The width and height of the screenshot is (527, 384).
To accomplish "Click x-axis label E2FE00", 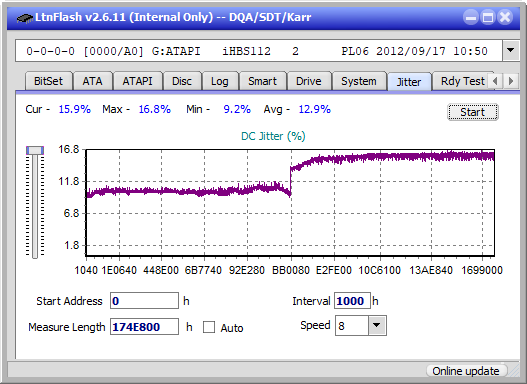I will click(334, 270).
